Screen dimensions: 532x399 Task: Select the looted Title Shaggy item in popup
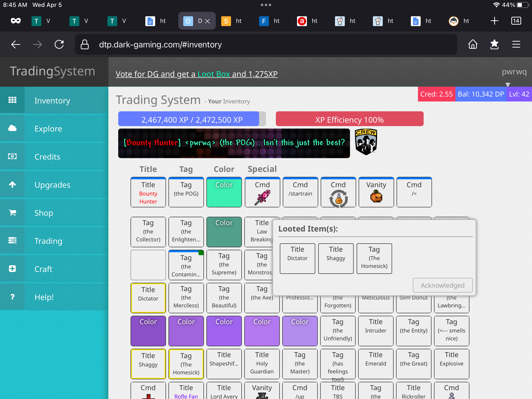tap(336, 258)
